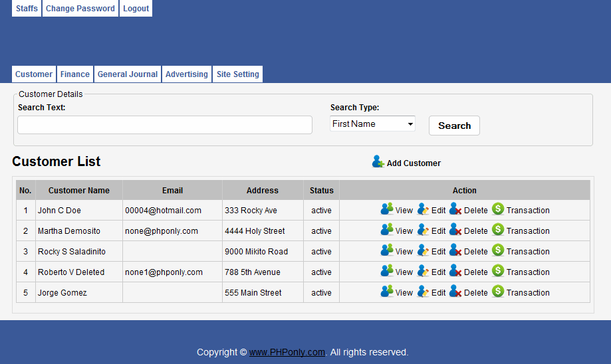Click the Edit icon for Roberto V Deleted

(x=423, y=271)
